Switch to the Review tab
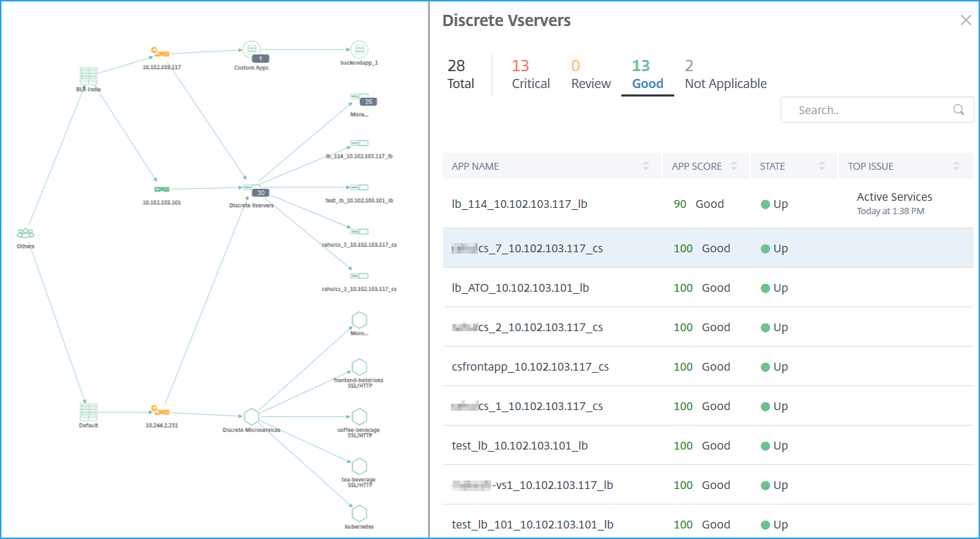Screen dimensions: 980x539 click(590, 75)
